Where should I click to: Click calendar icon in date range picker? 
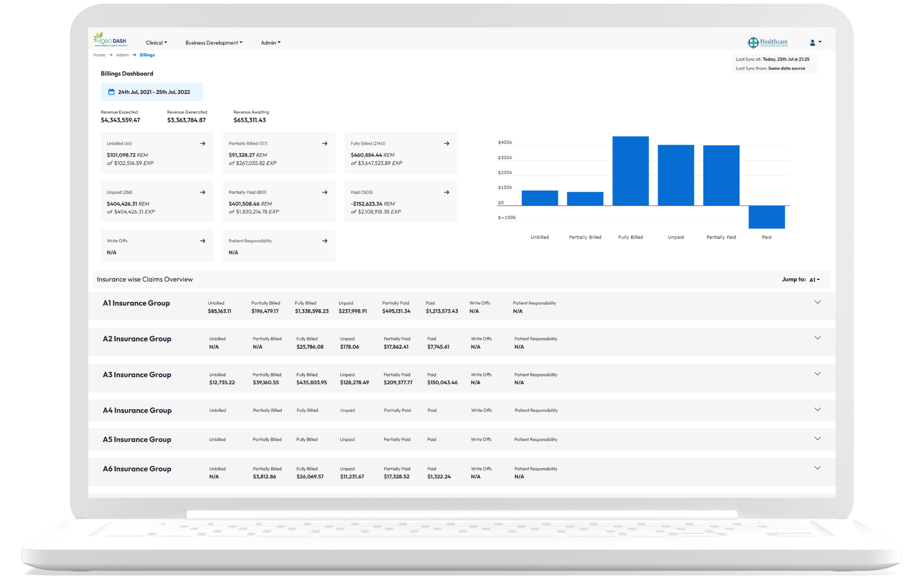tap(111, 92)
